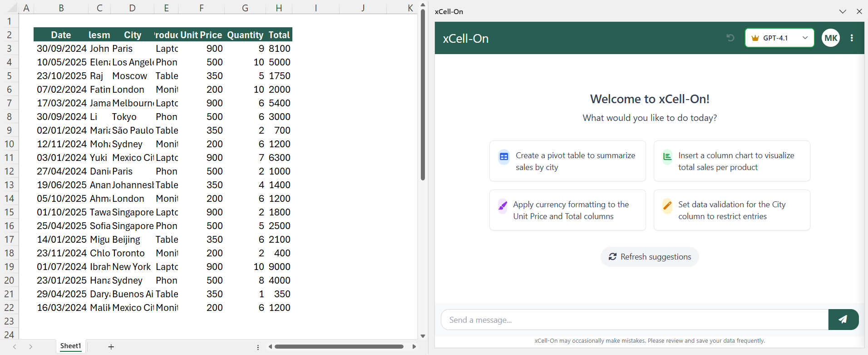Click the undo arrow icon in xCell-On header
Screen dimensions: 868x355
pyautogui.click(x=730, y=38)
